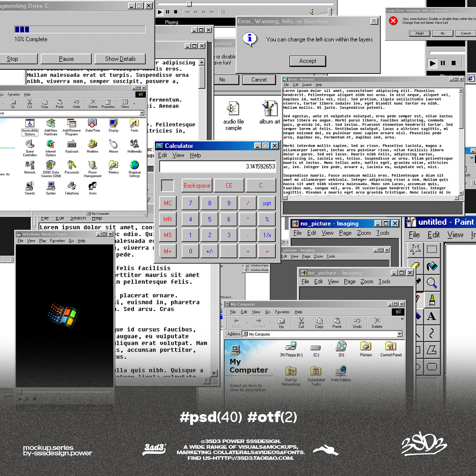Open the Multimedia control panel icon
476x476 pixels.
click(135, 146)
